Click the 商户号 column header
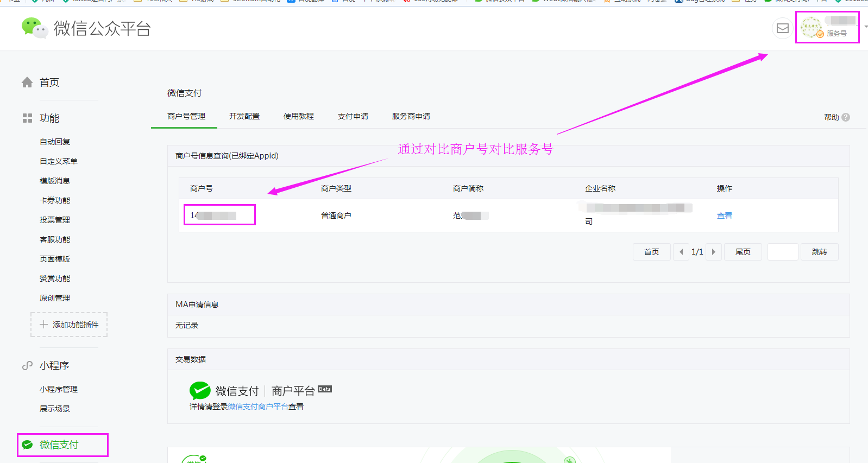The width and height of the screenshot is (868, 463). 202,188
